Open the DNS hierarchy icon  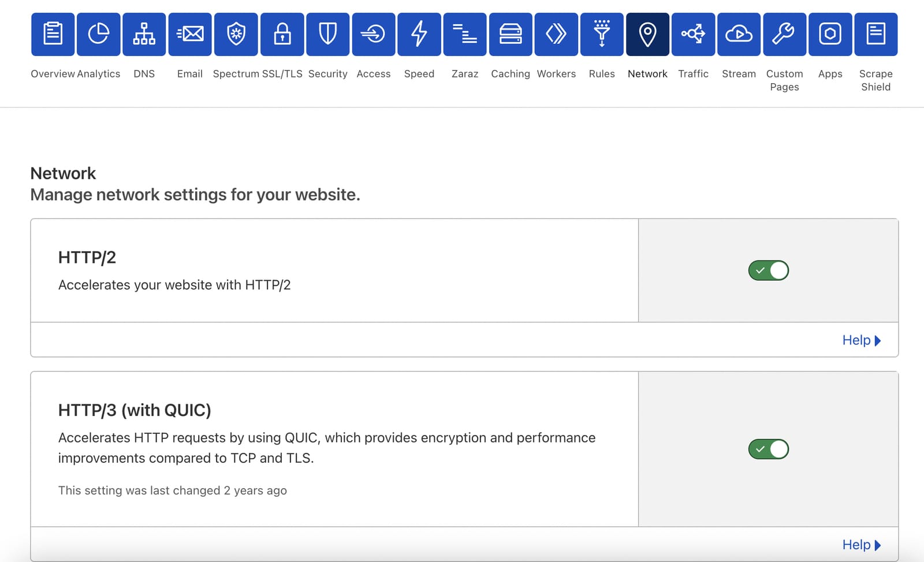click(144, 34)
